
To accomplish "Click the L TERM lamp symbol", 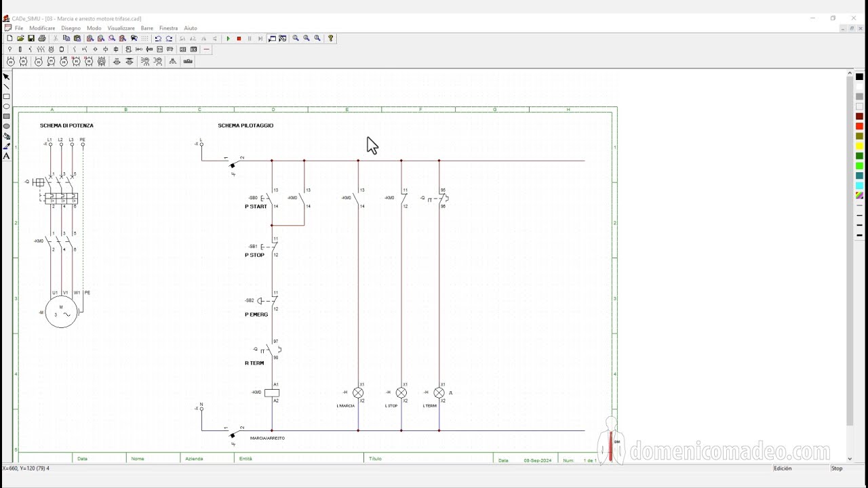I will [x=439, y=392].
